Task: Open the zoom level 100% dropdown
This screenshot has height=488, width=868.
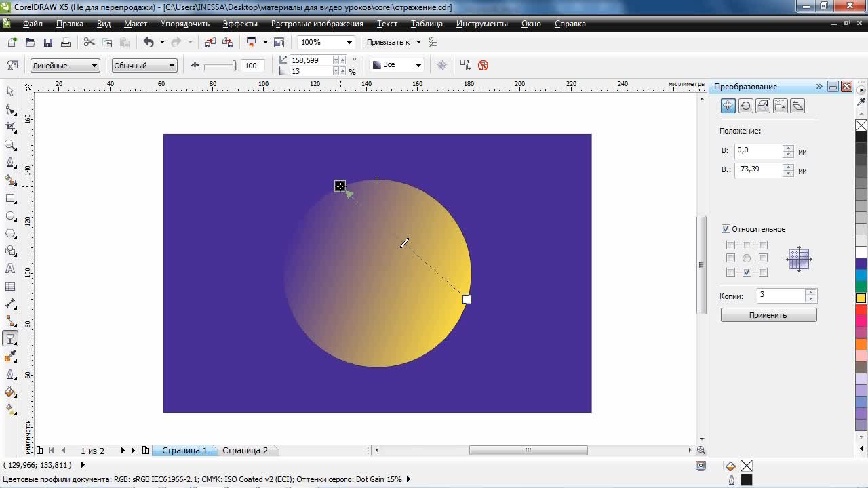Action: (x=349, y=42)
